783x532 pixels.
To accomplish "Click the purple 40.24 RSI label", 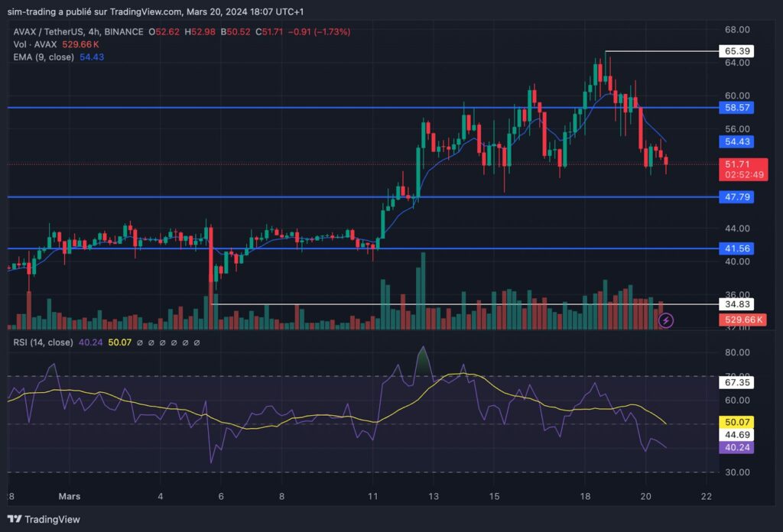I will 736,447.
